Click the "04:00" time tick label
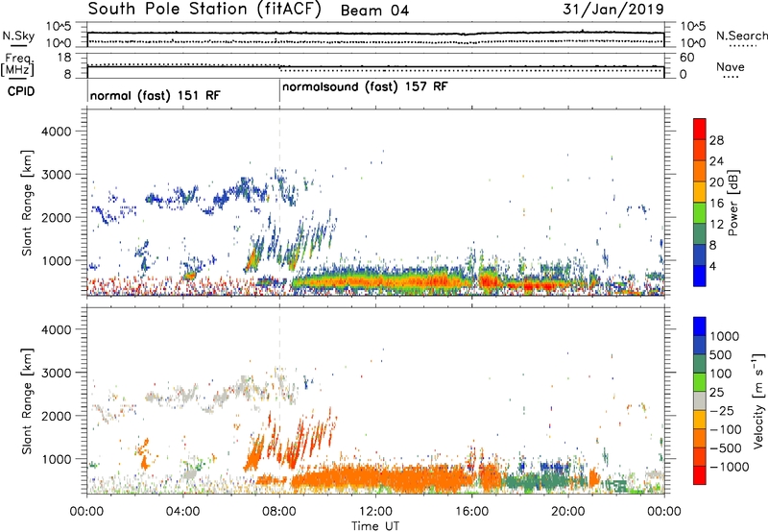 [x=182, y=512]
